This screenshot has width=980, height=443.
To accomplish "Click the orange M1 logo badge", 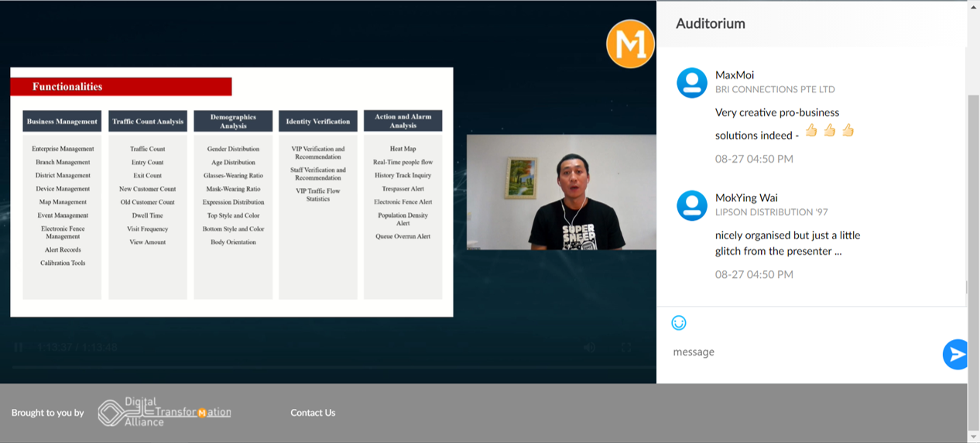I will pyautogui.click(x=631, y=44).
